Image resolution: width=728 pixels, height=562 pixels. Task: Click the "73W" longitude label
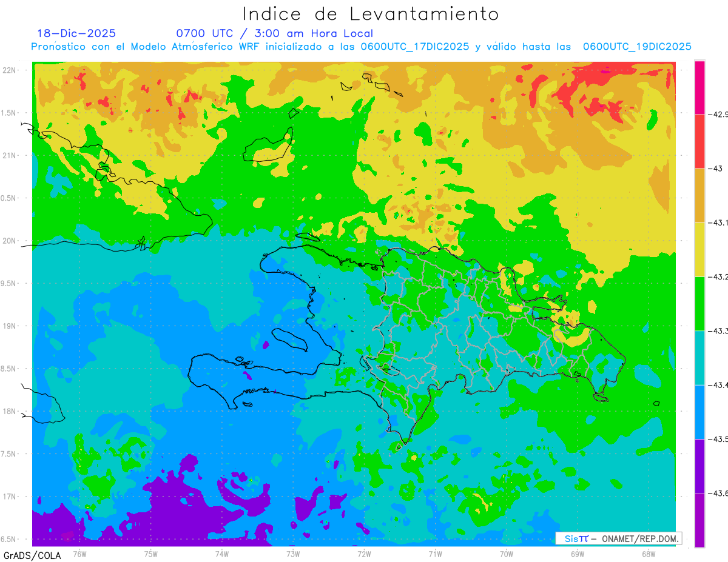coord(293,554)
